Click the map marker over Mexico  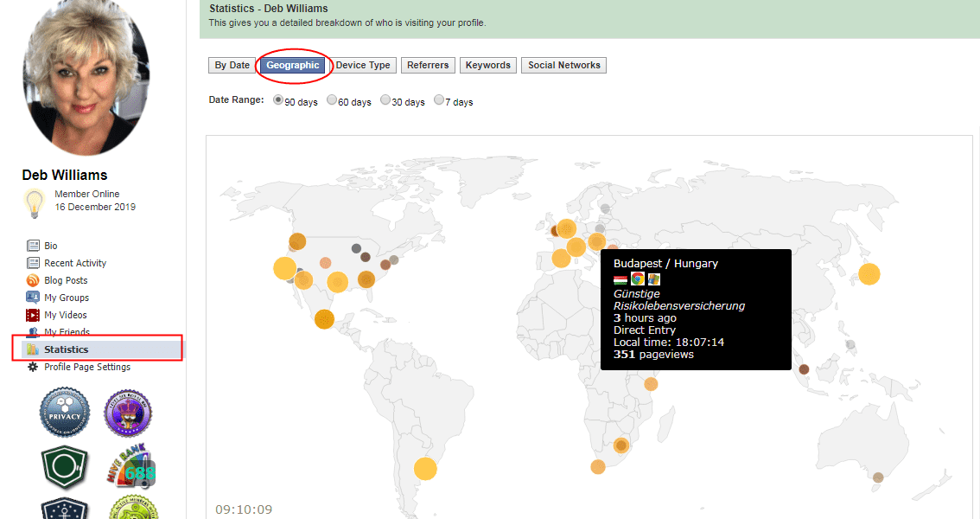click(x=324, y=319)
